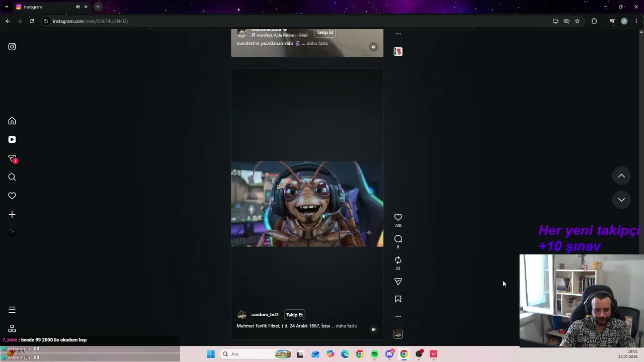Follow random_tv31 with the Takip Et button
The image size is (644, 362).
294,315
